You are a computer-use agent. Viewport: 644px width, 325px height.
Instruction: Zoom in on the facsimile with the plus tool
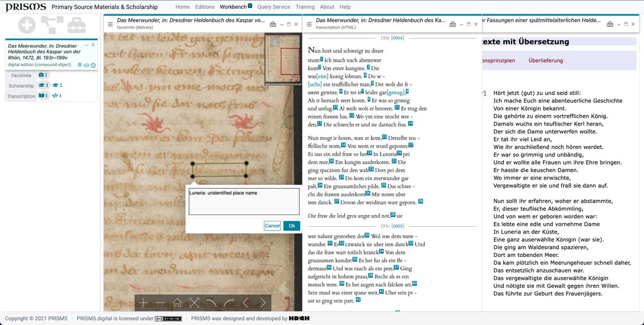click(143, 303)
